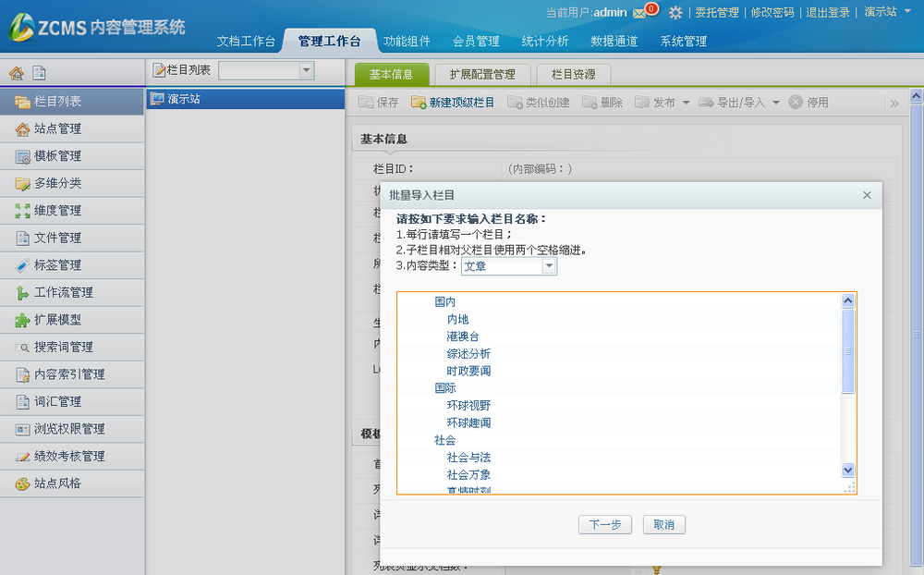Switch to the 会员管理 menu

pos(477,41)
